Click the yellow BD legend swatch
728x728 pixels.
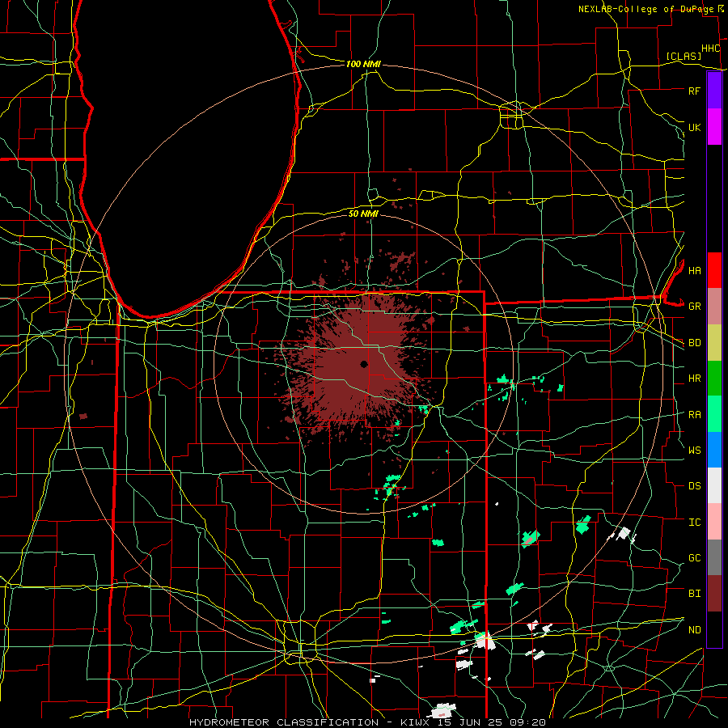714,342
